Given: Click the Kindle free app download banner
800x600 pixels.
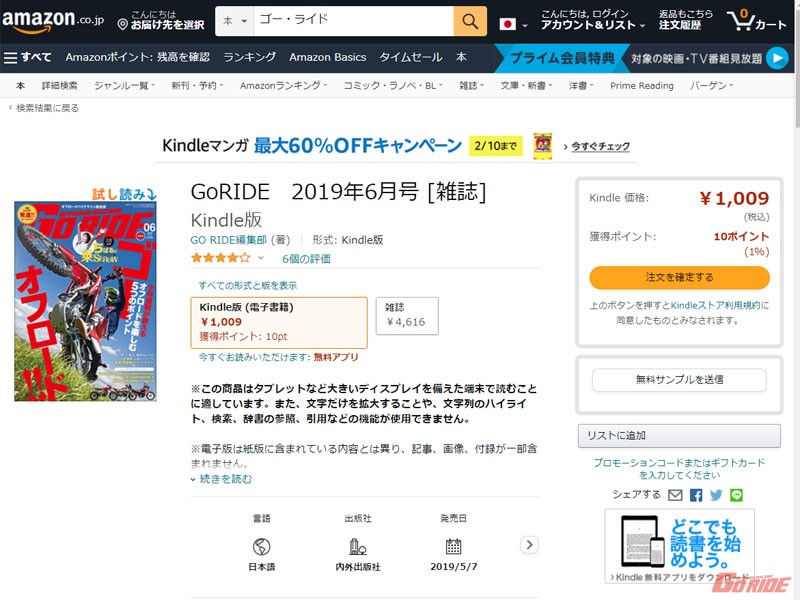Looking at the screenshot, I should [679, 546].
